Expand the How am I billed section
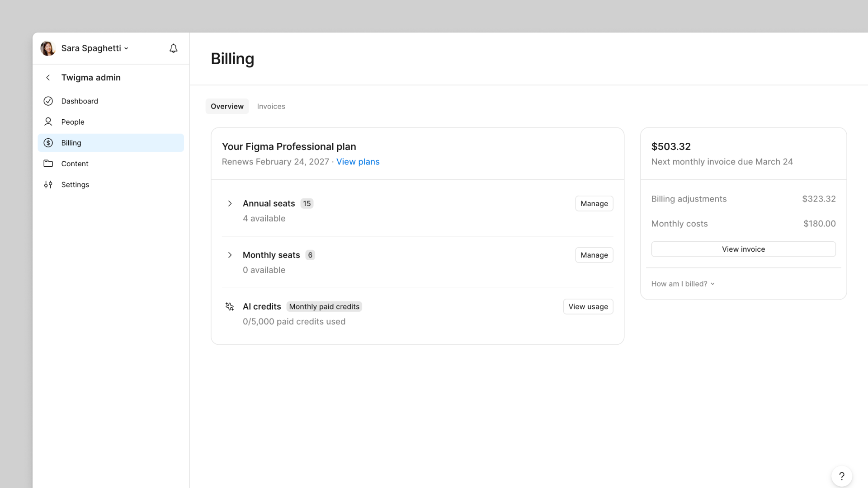 pyautogui.click(x=683, y=283)
